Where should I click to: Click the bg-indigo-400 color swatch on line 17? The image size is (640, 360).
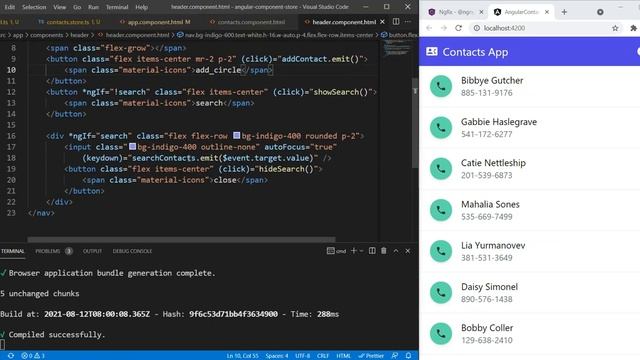coord(132,147)
